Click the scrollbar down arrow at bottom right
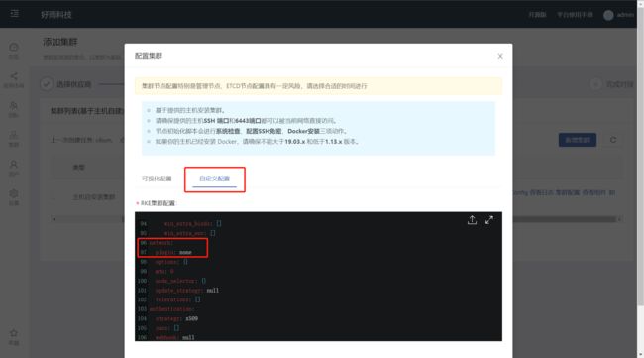 (640, 354)
